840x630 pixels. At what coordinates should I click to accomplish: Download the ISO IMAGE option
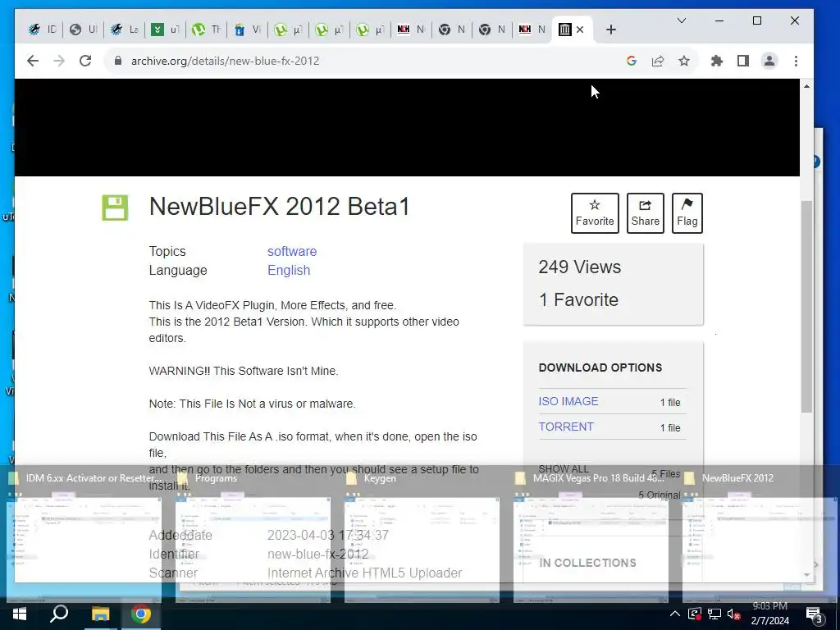[x=568, y=401]
